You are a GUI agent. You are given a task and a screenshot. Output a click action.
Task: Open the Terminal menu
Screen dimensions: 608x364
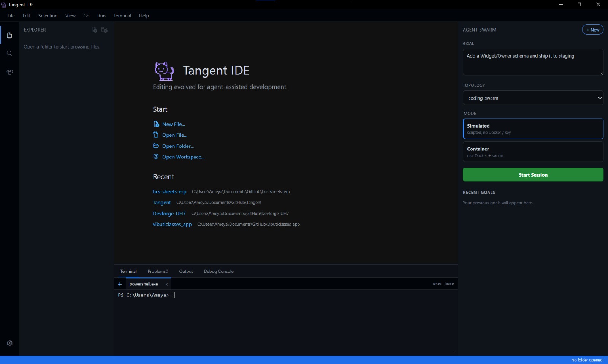click(122, 16)
